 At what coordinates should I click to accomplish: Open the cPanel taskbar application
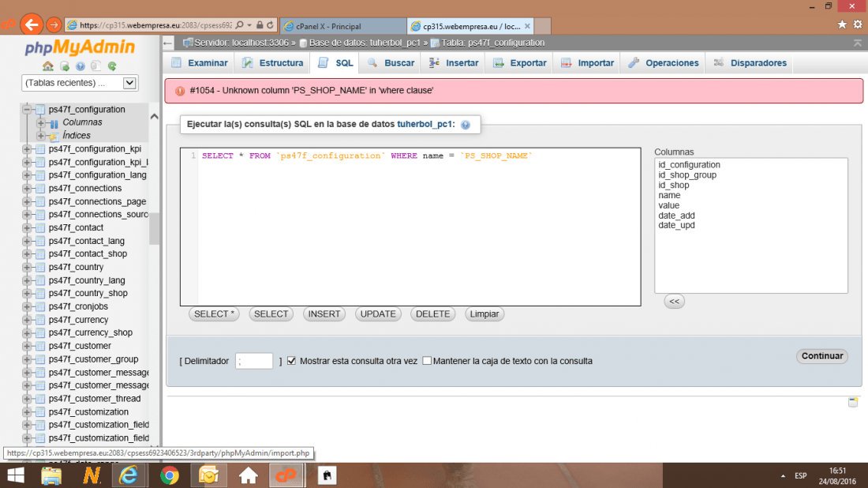click(x=286, y=475)
